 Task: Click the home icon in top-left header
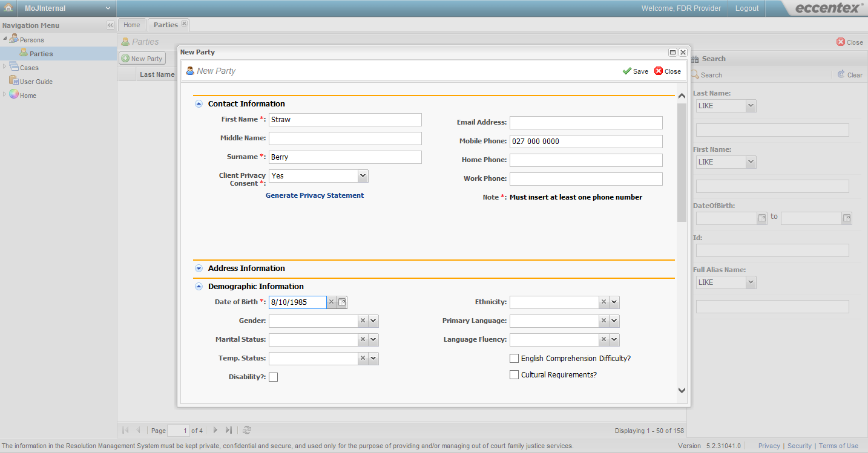(8, 8)
